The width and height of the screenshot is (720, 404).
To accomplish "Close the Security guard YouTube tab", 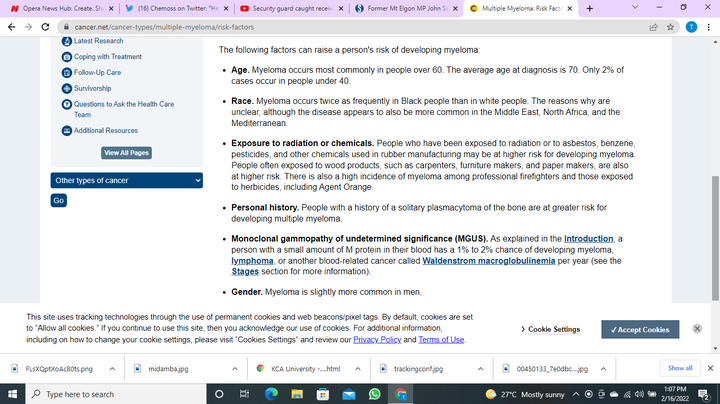I will pos(341,8).
